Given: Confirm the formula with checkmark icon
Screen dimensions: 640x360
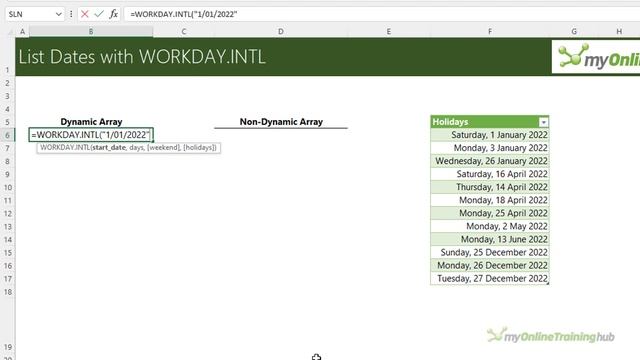Looking at the screenshot, I should (99, 14).
